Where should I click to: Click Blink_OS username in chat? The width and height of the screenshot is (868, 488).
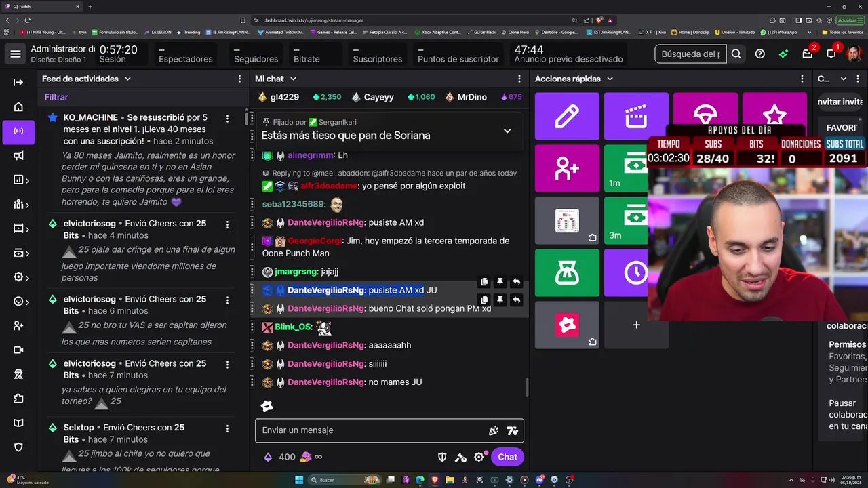pos(293,327)
